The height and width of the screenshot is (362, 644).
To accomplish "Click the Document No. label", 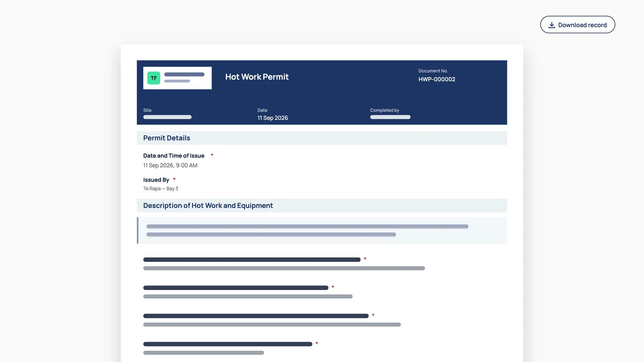I will coord(433,71).
